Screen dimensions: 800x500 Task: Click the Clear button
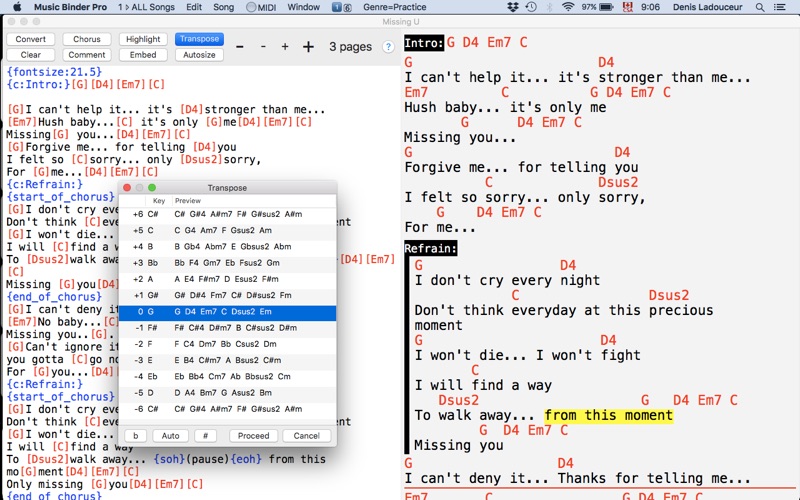31,55
